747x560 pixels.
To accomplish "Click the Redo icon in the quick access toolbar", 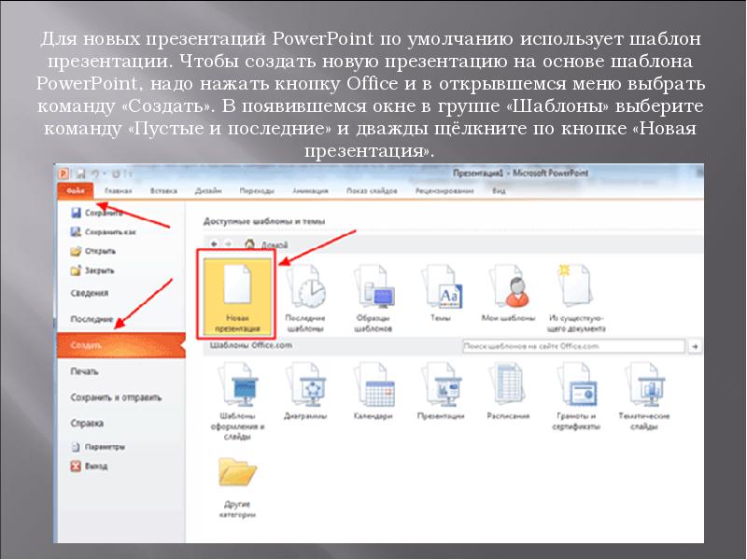I will coord(116,174).
